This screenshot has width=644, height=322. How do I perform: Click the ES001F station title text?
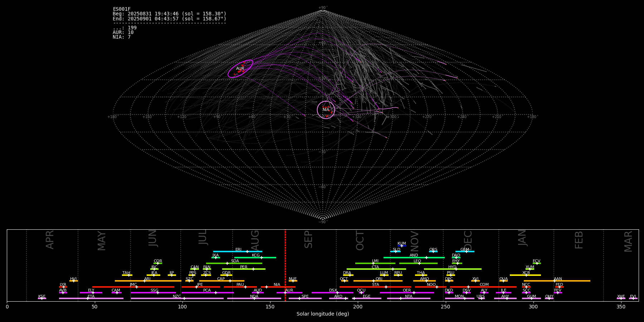(x=122, y=9)
